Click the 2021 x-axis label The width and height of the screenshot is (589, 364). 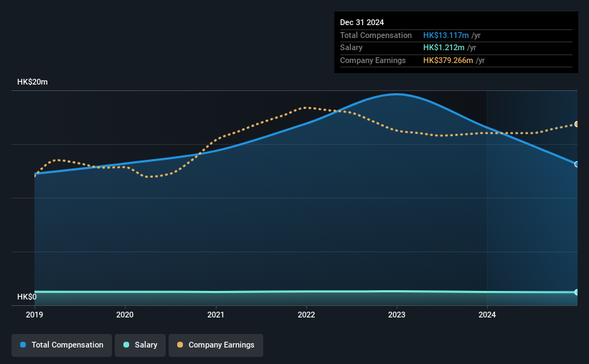pos(216,315)
